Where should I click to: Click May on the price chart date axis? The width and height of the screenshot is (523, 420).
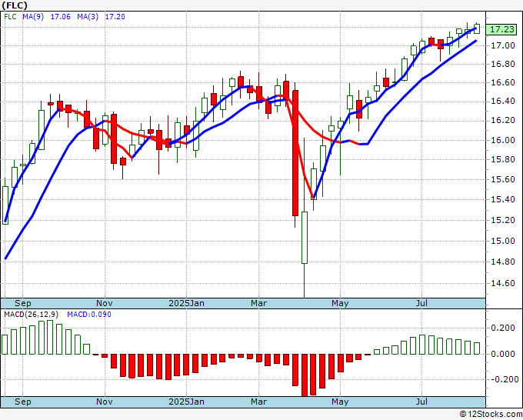pyautogui.click(x=340, y=303)
